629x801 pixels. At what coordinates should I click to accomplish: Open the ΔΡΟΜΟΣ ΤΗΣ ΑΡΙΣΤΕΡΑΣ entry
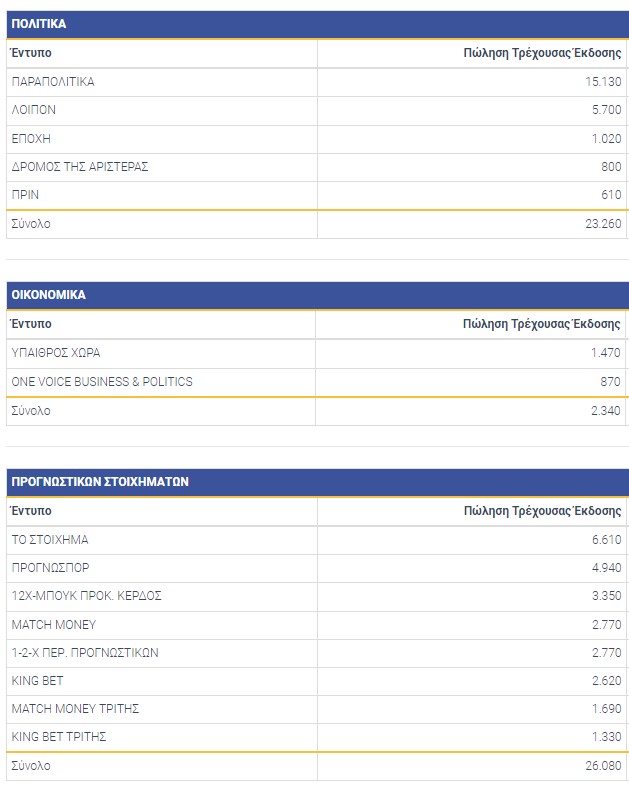click(x=80, y=167)
